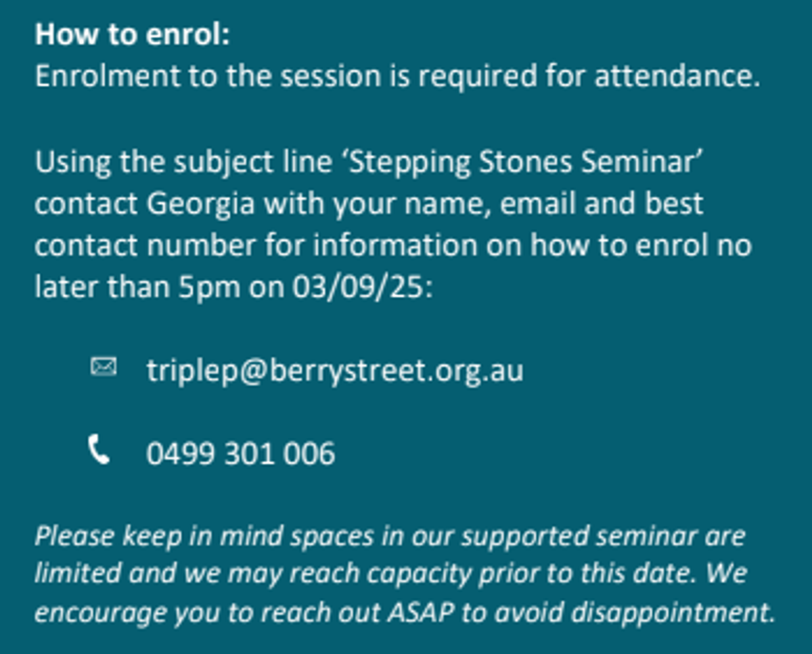
Task: Click the phrase 'prior to this date'
Action: click(587, 575)
